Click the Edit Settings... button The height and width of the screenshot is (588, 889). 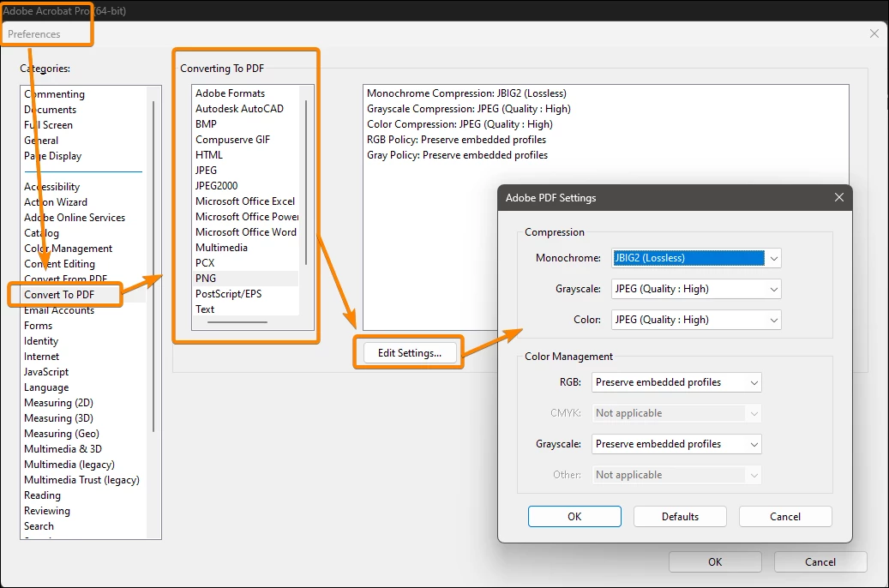pyautogui.click(x=409, y=352)
